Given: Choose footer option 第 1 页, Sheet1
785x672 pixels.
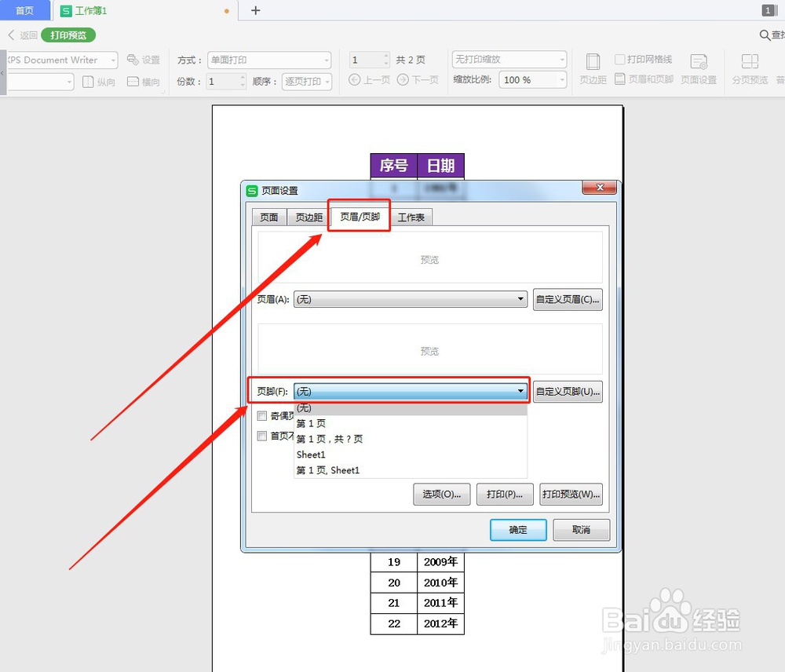Looking at the screenshot, I should (410, 469).
